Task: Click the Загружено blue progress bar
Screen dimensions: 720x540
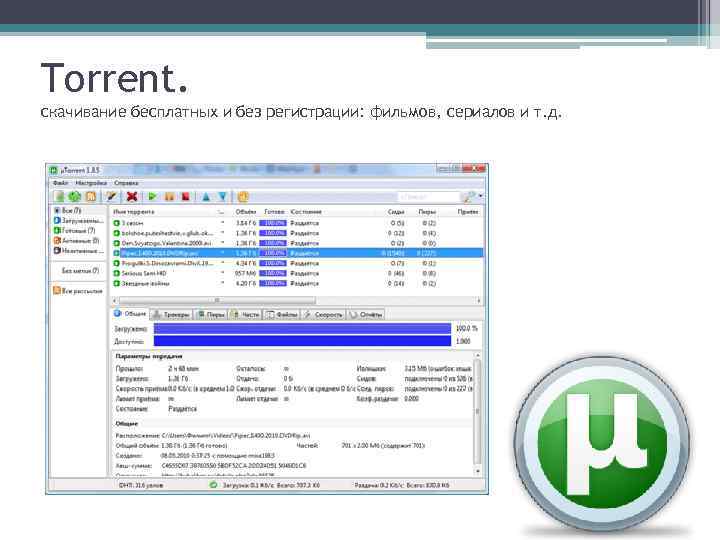Action: [x=302, y=329]
